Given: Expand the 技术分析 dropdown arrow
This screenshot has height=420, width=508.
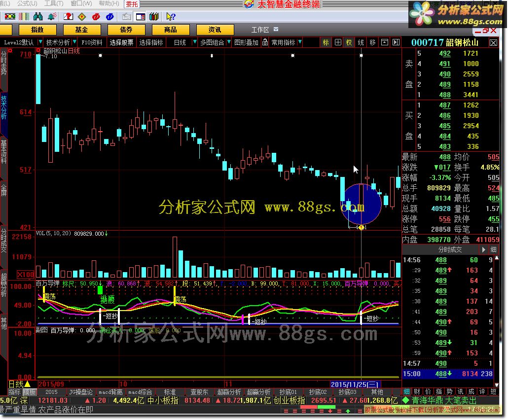Looking at the screenshot, I should (74, 42).
